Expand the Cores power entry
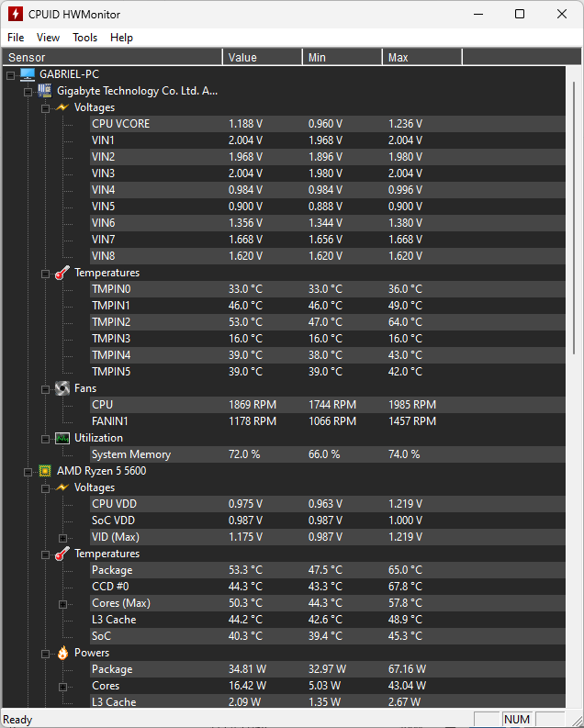 [62, 687]
